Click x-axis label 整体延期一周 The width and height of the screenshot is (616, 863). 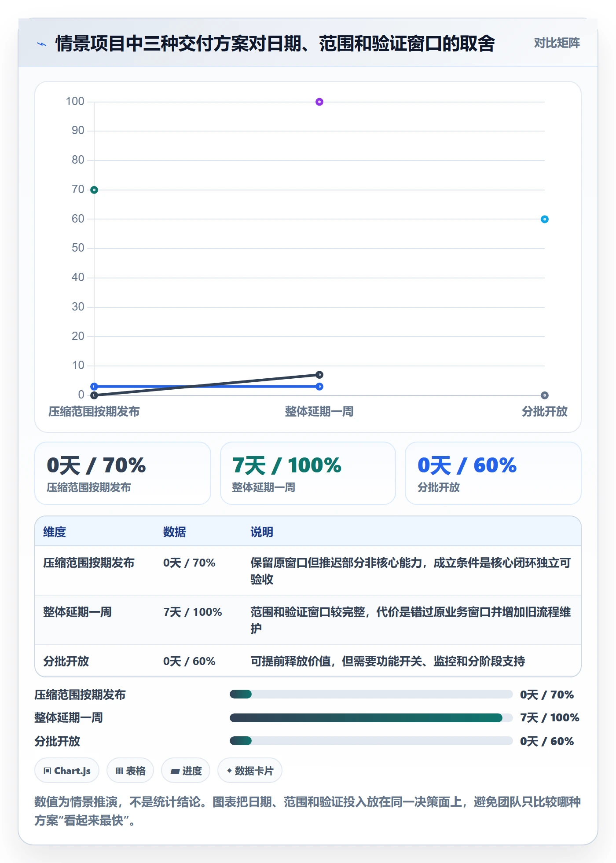coord(319,411)
